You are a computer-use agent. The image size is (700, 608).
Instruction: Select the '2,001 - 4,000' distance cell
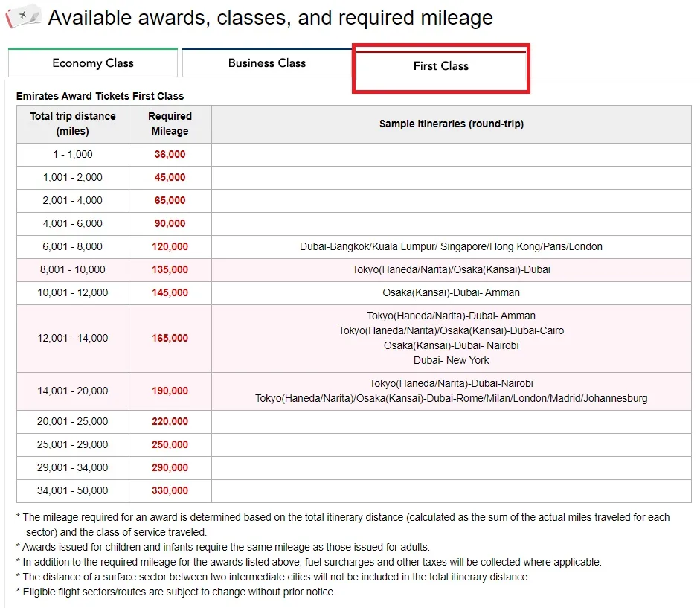(x=73, y=201)
